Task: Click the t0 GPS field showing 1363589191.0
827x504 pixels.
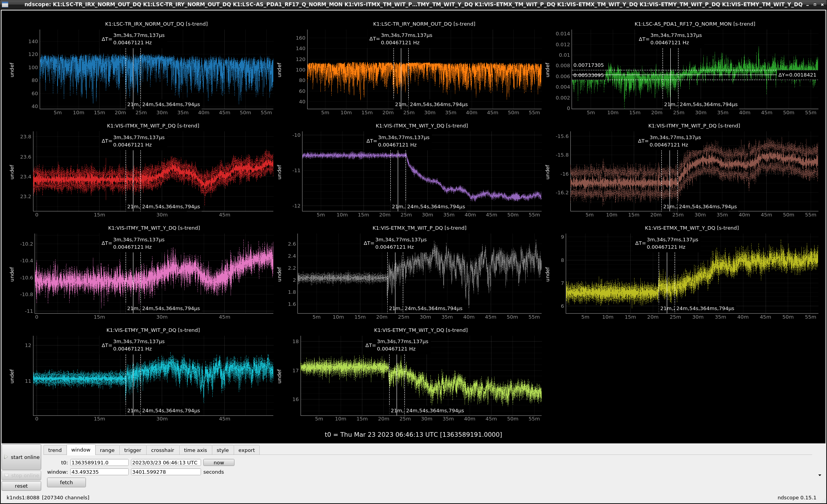Action: (99, 462)
